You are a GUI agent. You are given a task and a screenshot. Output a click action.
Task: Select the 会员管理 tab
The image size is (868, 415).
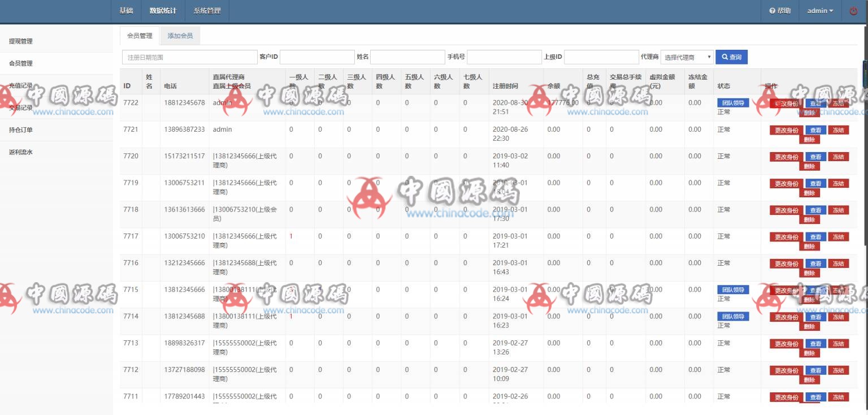(x=140, y=36)
